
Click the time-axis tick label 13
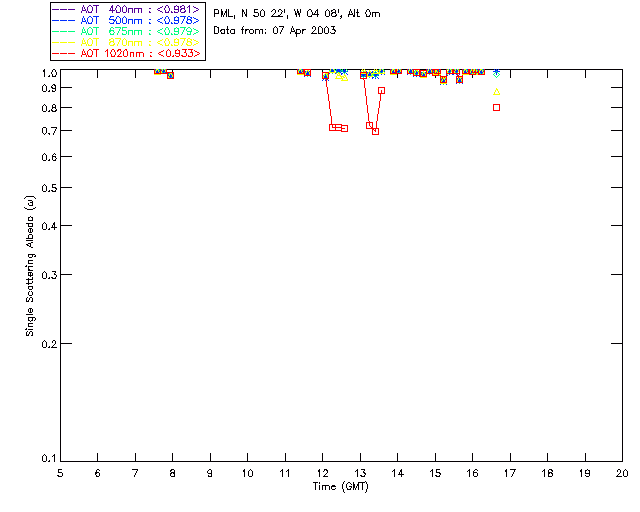(360, 474)
